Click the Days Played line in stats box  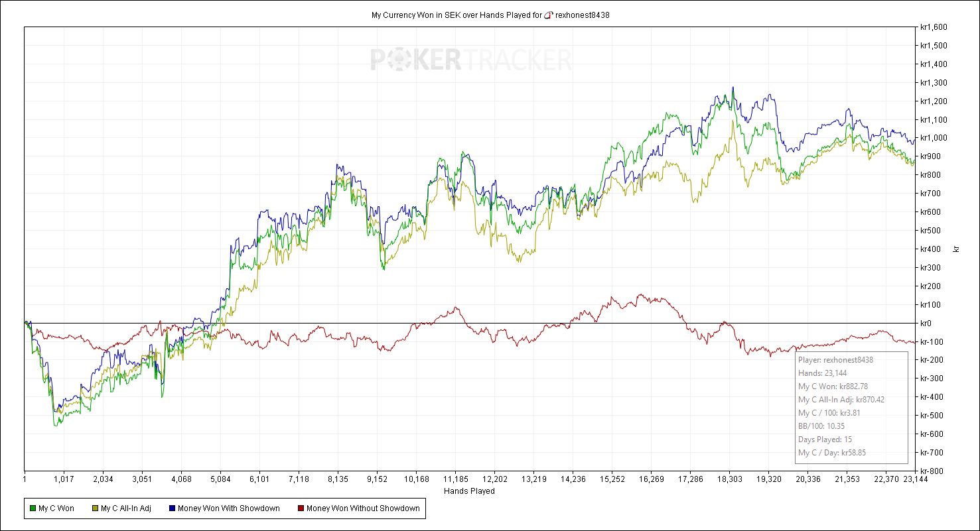pos(825,440)
